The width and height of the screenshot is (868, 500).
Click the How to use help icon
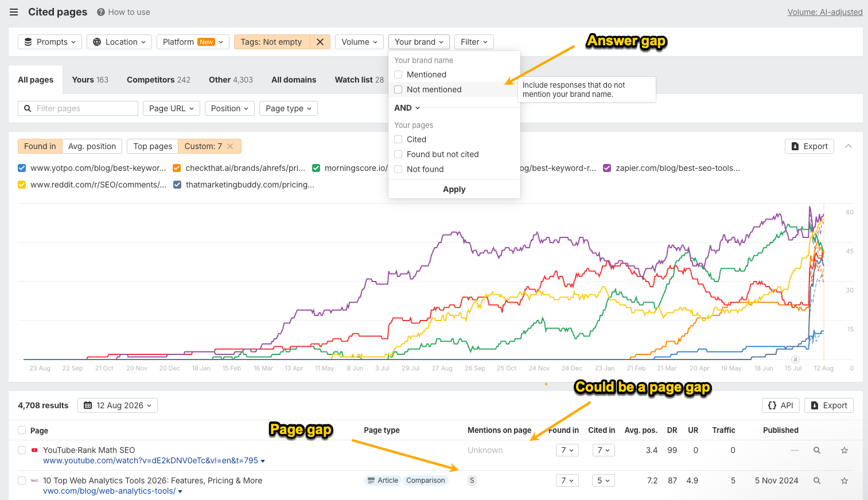[x=101, y=12]
